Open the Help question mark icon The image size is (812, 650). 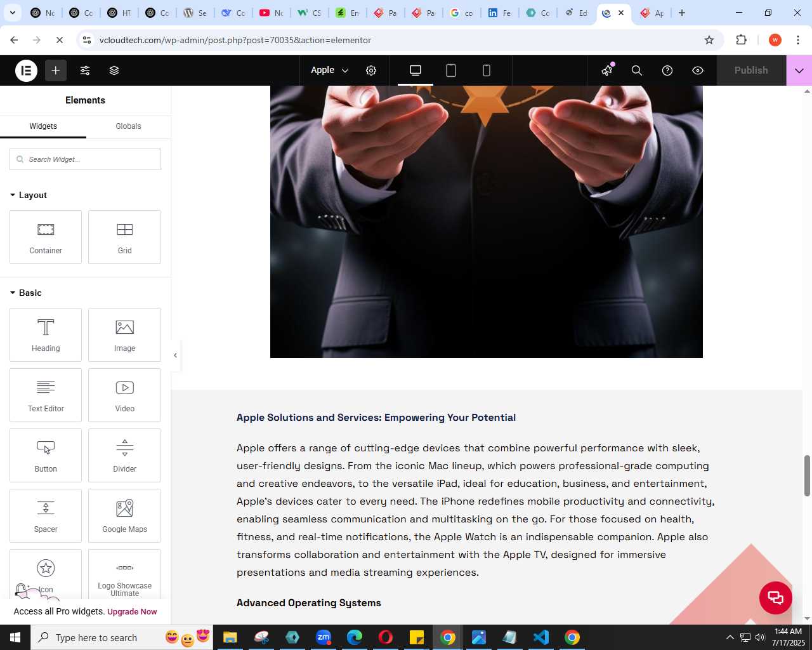click(x=667, y=70)
